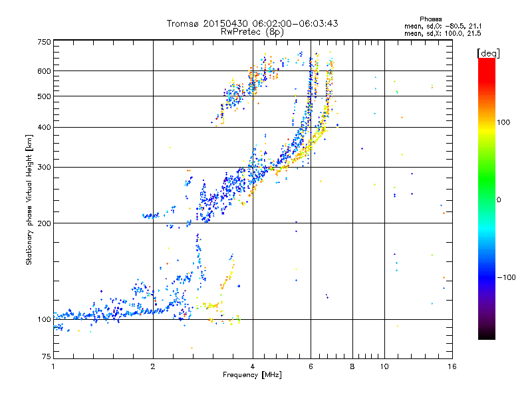The height and width of the screenshot is (399, 532).
Task: Click the y-axis tick label '600'
Action: (44, 71)
